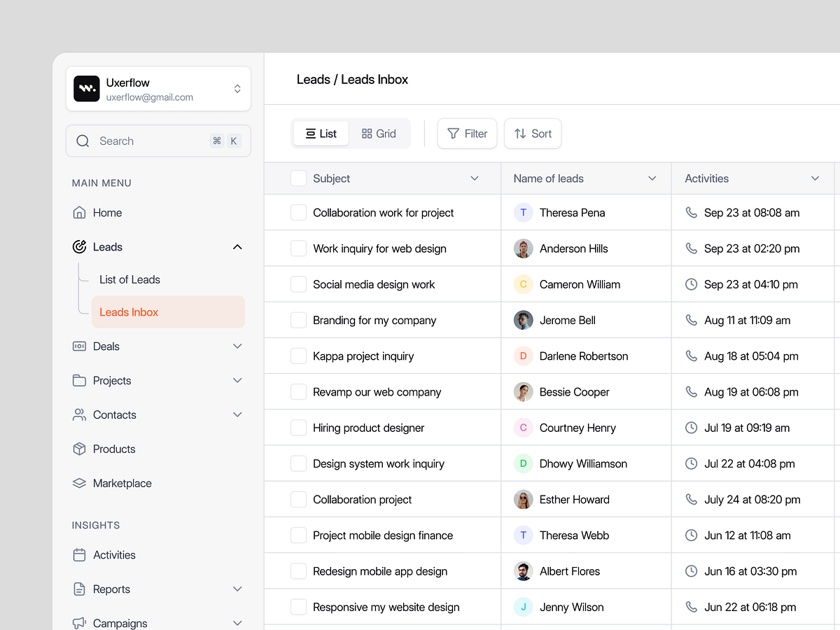Open the Uxerflow account switcher
The height and width of the screenshot is (630, 840).
point(237,88)
